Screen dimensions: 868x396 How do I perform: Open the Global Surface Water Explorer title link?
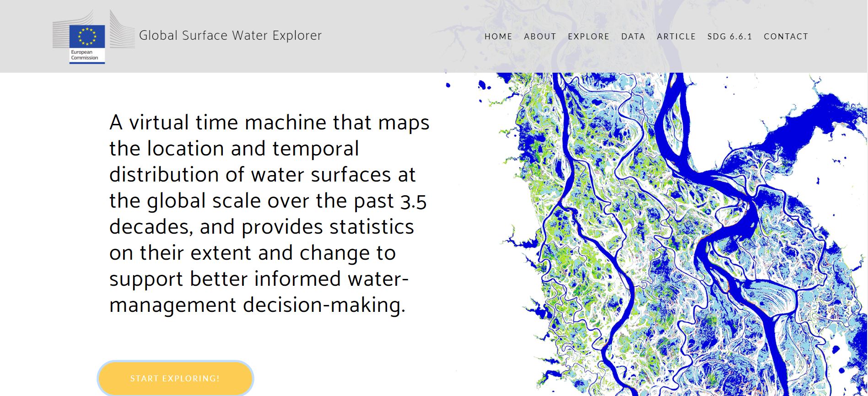pos(230,36)
